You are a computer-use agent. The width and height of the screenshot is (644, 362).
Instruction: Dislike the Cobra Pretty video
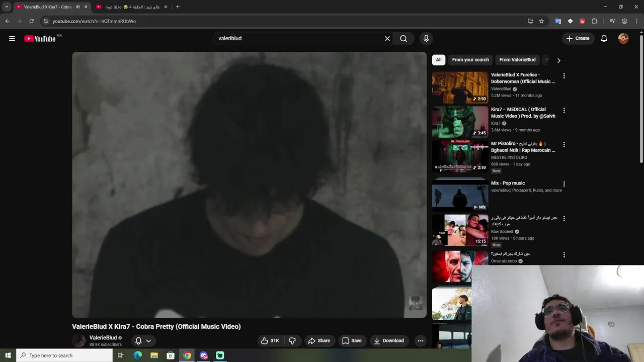pos(292,341)
